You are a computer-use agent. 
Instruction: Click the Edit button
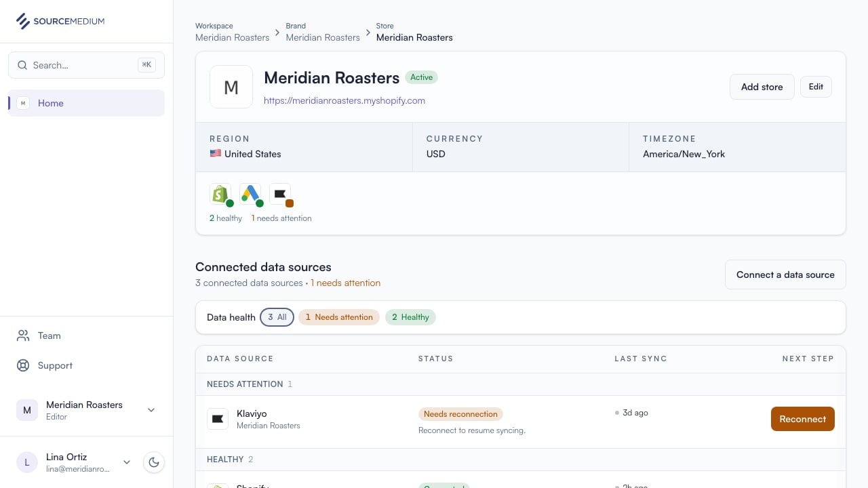click(x=816, y=87)
